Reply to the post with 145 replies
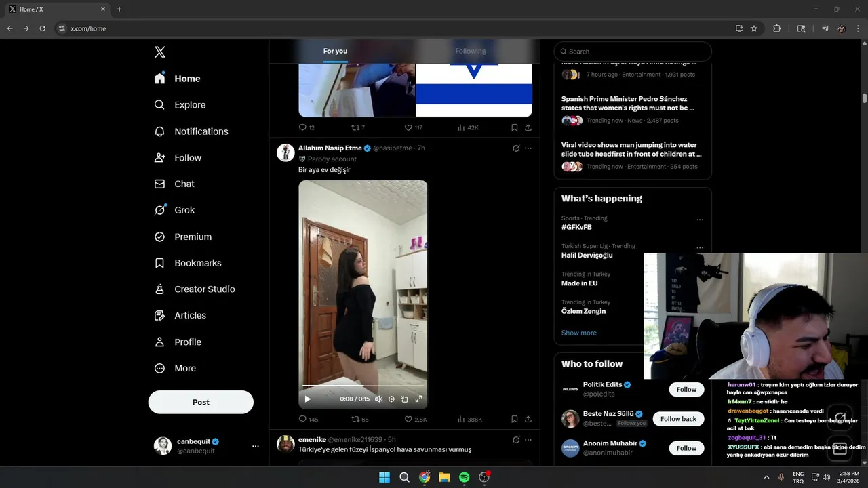This screenshot has width=868, height=488. click(x=309, y=420)
